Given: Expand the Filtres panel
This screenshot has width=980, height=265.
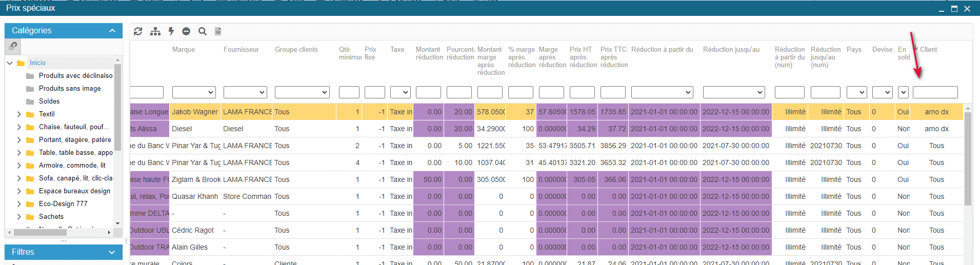Looking at the screenshot, I should 112,252.
